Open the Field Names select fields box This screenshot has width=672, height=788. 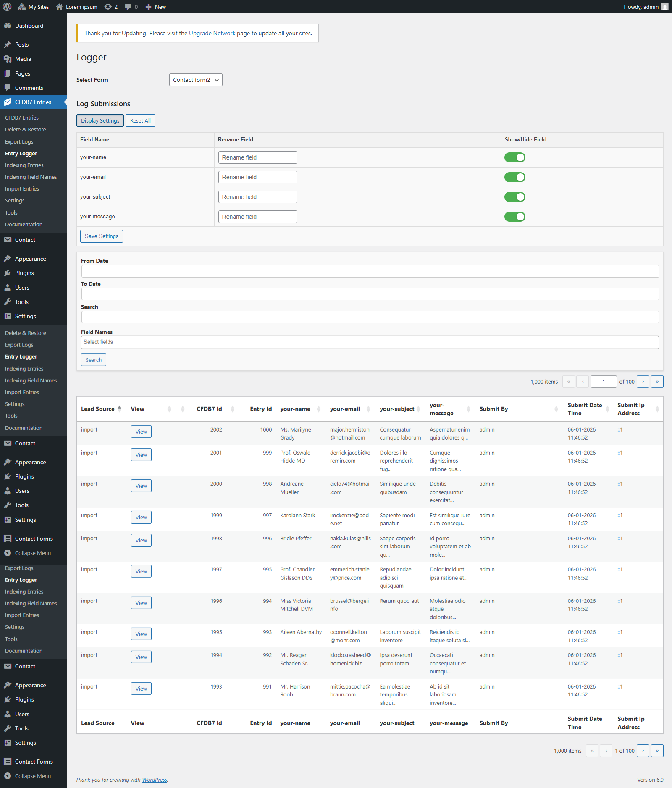370,342
